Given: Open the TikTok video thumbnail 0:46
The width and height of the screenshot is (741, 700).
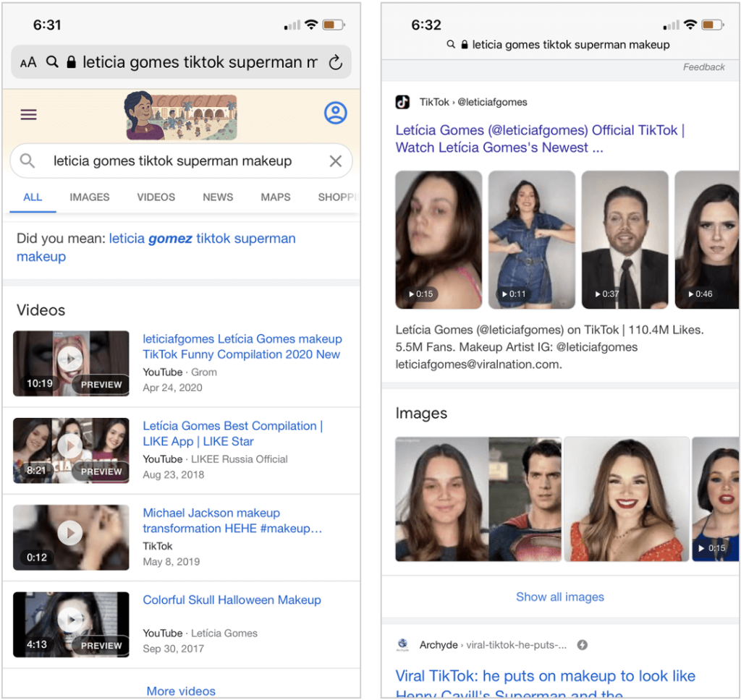Looking at the screenshot, I should 706,239.
